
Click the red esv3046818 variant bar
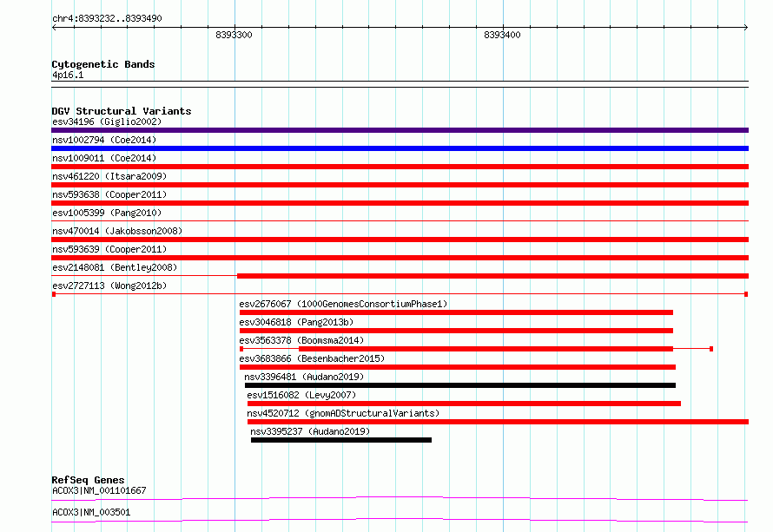[457, 331]
